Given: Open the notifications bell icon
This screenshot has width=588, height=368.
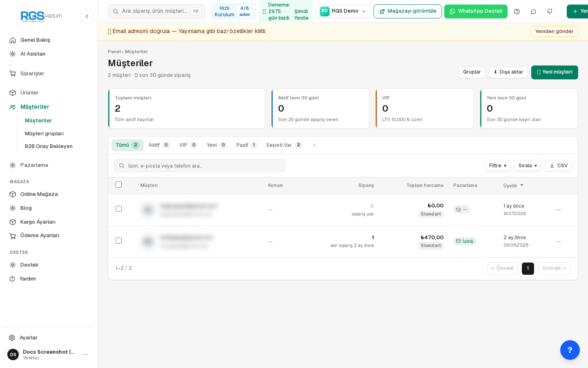Looking at the screenshot, I should (550, 11).
